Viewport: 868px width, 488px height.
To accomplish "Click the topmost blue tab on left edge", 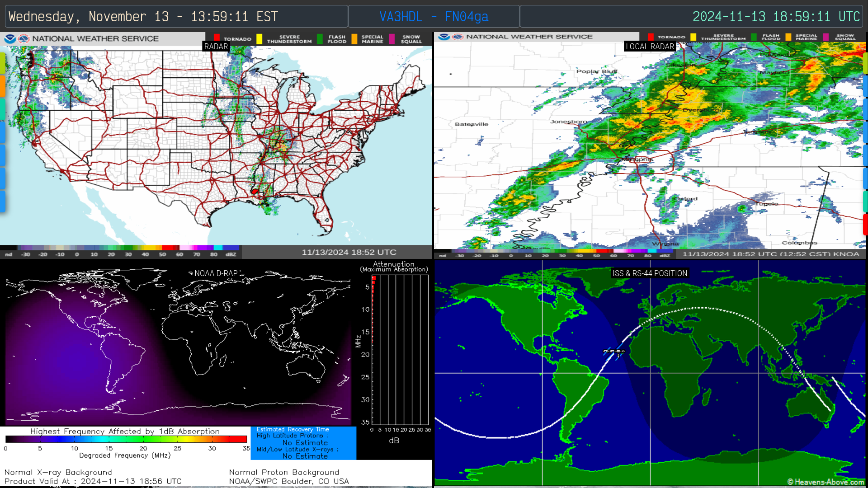I will pyautogui.click(x=2, y=132).
